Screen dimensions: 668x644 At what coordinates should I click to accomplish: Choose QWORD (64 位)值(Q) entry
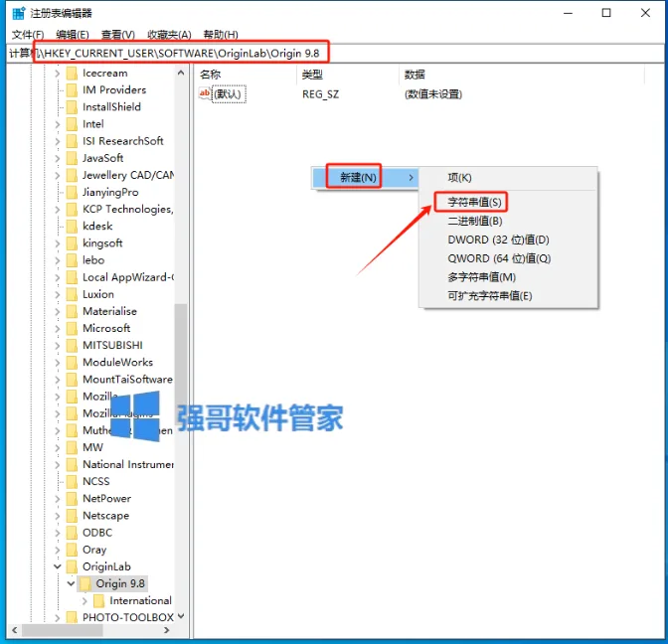(x=499, y=258)
